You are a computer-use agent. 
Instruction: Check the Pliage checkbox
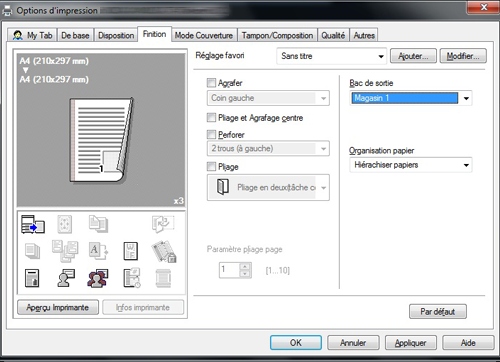pyautogui.click(x=211, y=166)
